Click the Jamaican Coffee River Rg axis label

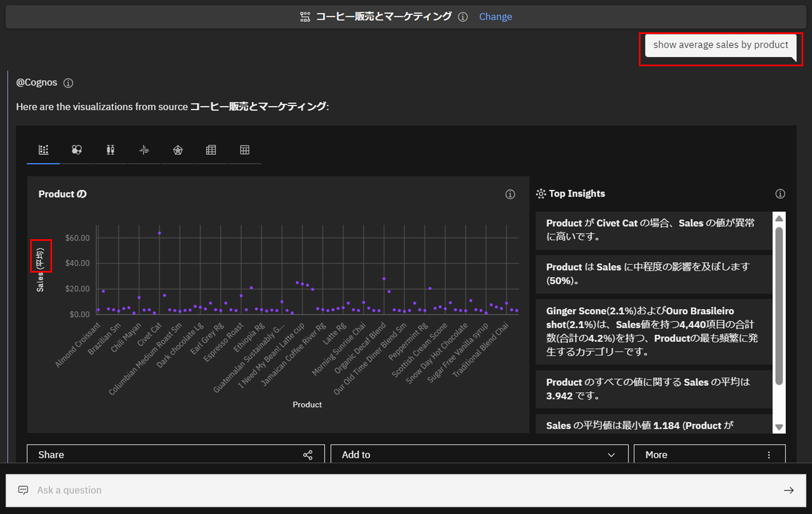click(293, 354)
